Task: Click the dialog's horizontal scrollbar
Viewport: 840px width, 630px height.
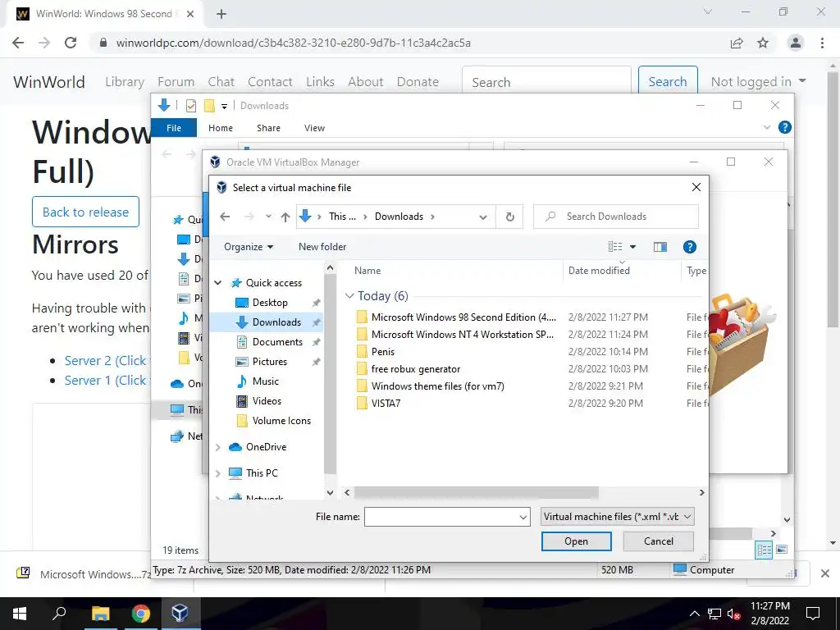Action: [x=477, y=492]
